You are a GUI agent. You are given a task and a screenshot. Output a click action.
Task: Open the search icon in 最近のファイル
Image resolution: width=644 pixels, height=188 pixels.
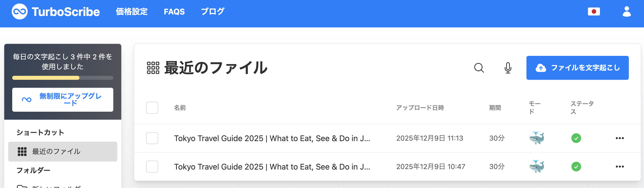click(x=479, y=68)
